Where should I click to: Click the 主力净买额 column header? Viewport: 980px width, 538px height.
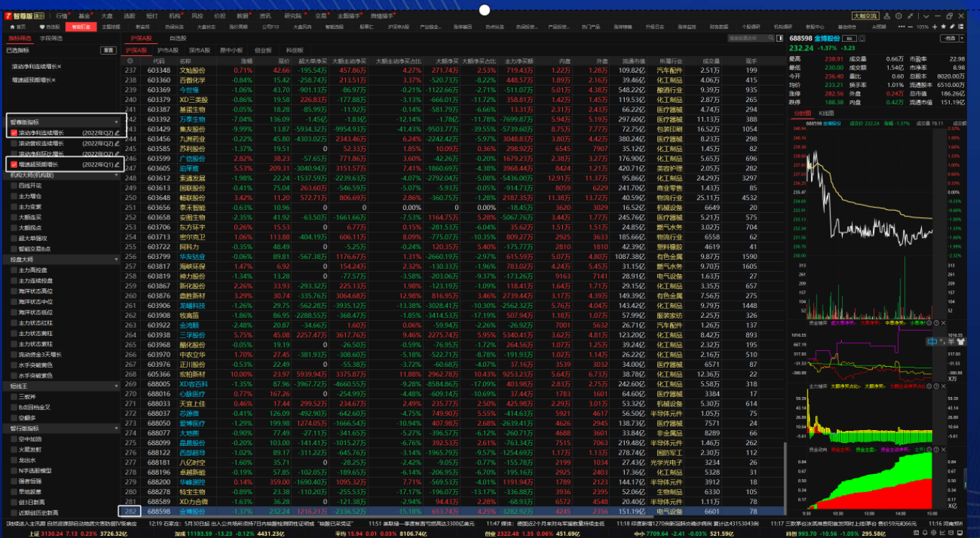click(x=518, y=61)
